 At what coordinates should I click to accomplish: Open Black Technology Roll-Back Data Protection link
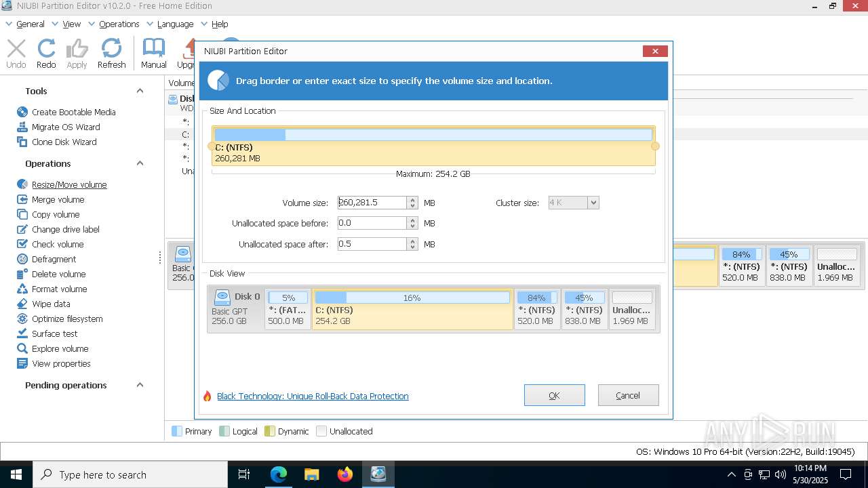point(313,396)
